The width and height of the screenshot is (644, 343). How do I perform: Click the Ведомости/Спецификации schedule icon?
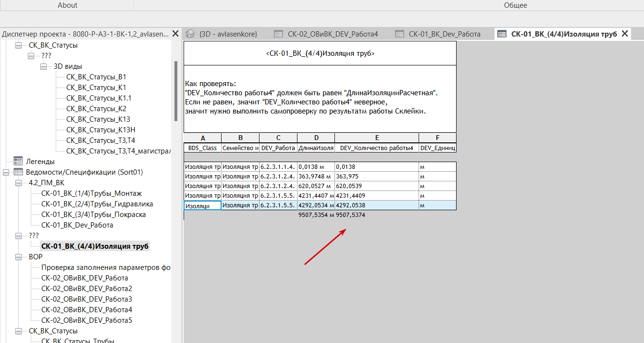18,172
